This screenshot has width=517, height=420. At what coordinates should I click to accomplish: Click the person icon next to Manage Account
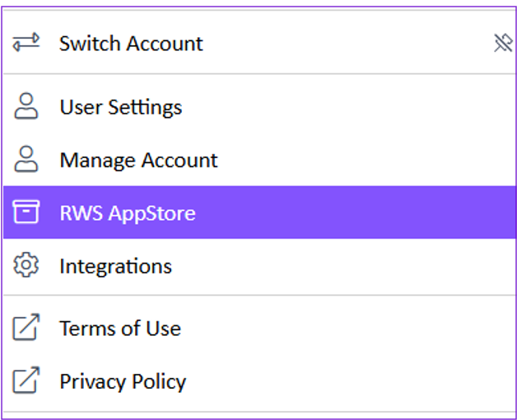pos(26,159)
